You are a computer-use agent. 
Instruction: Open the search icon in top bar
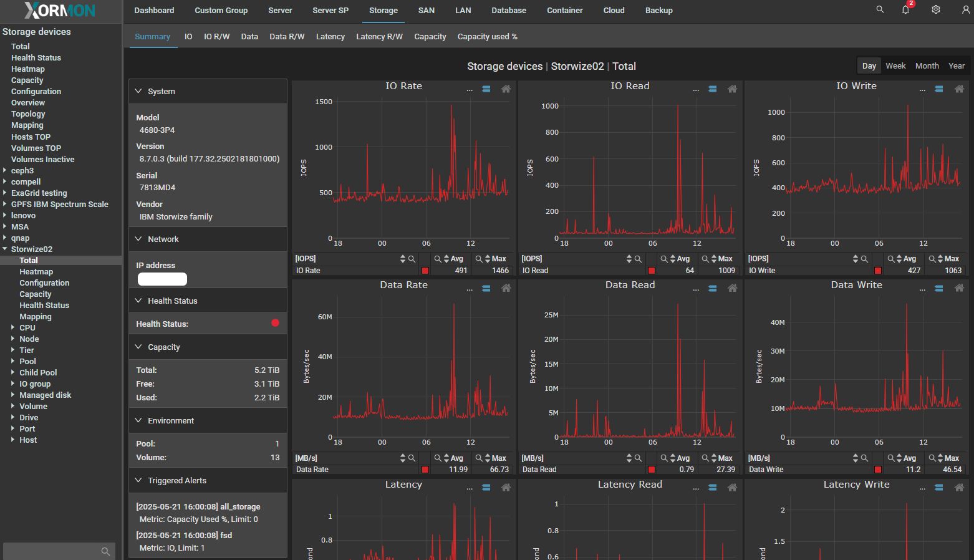[880, 10]
